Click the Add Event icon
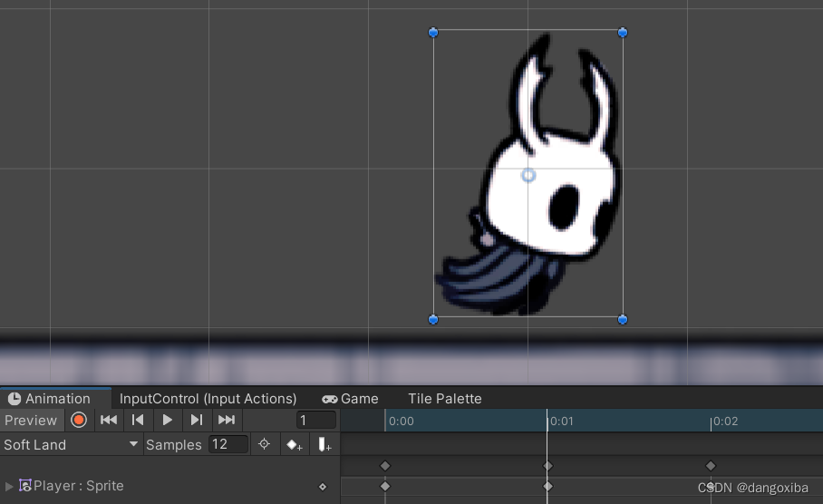The width and height of the screenshot is (823, 504). 324,445
